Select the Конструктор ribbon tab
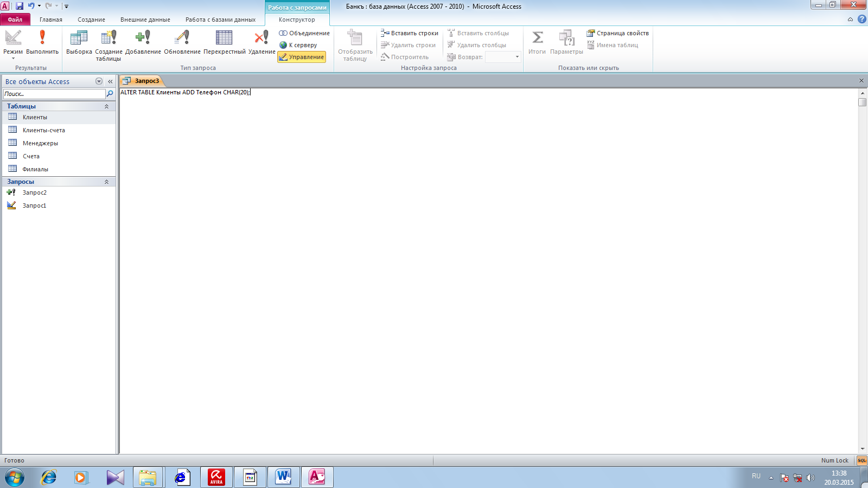The image size is (868, 488). coord(297,20)
